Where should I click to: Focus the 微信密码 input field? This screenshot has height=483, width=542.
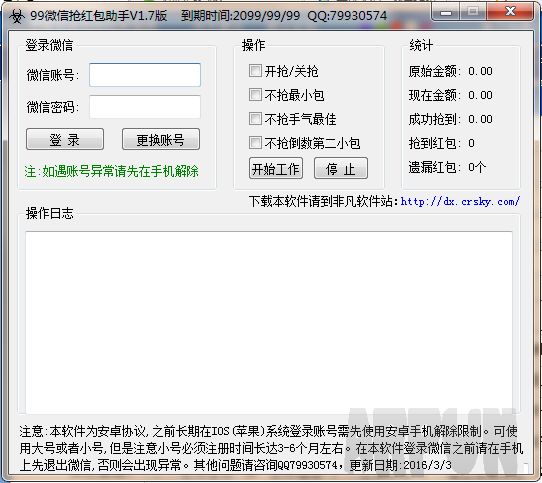[145, 107]
